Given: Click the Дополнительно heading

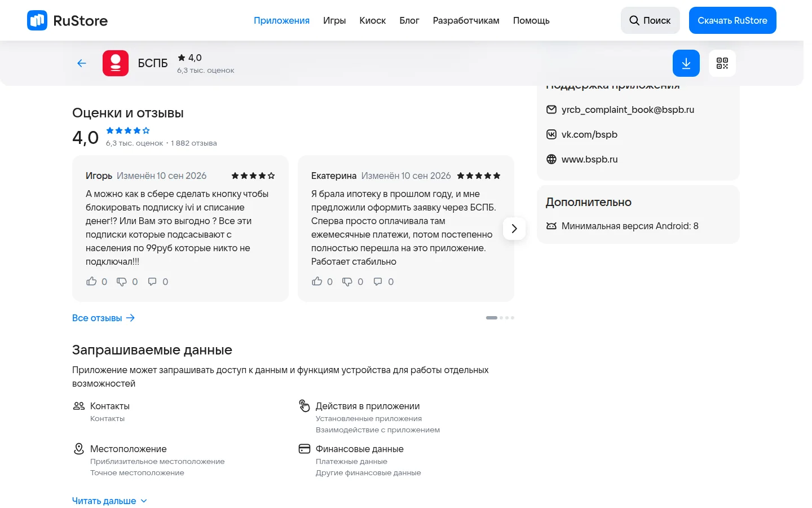Looking at the screenshot, I should coord(589,202).
